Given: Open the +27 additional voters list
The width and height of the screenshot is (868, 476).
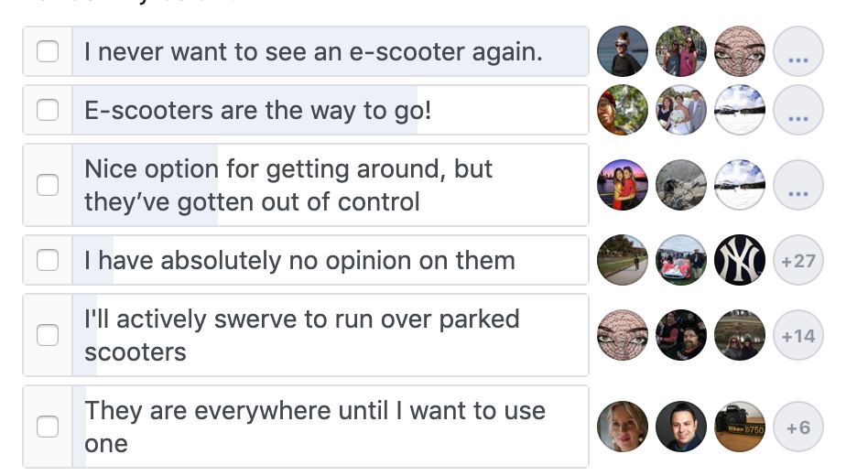Looking at the screenshot, I should coord(797,260).
